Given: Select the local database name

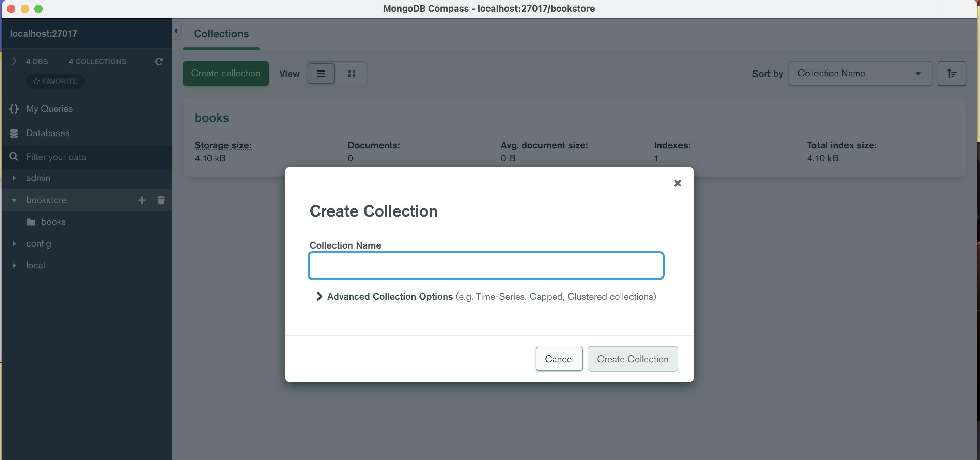Looking at the screenshot, I should pyautogui.click(x=35, y=265).
